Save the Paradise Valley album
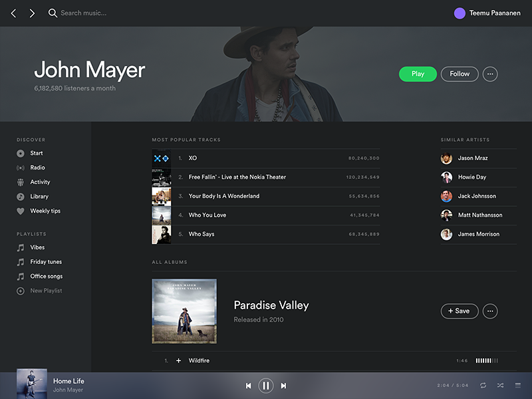Image resolution: width=532 pixels, height=399 pixels. pos(459,311)
